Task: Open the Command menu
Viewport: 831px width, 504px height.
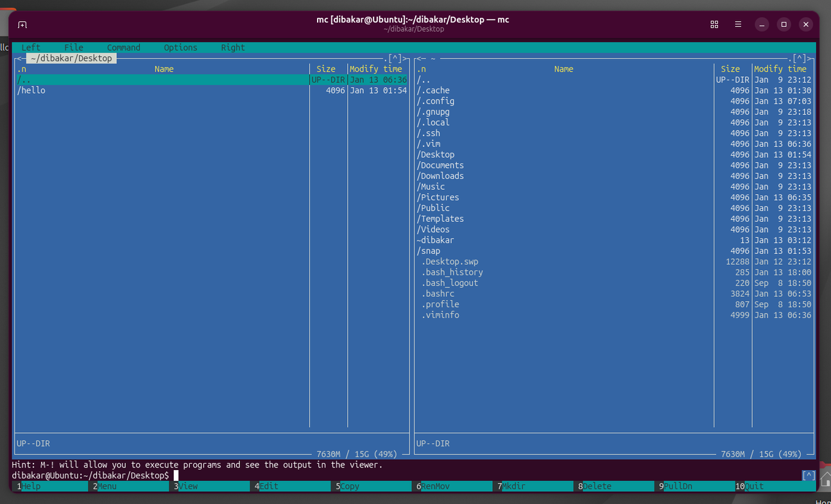Action: pyautogui.click(x=123, y=47)
